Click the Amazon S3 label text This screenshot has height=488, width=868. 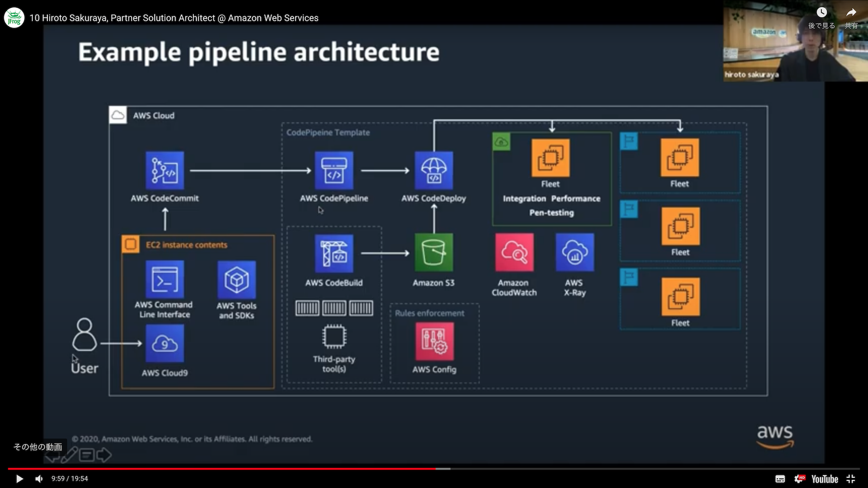point(434,283)
